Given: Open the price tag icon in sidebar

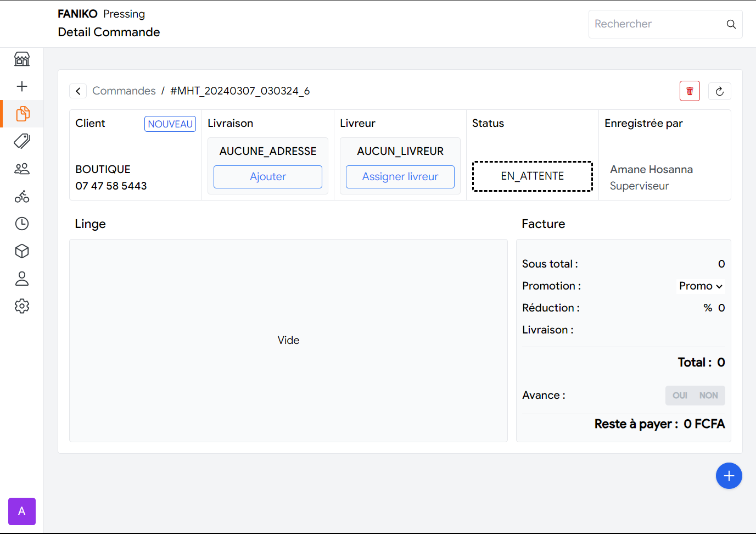Looking at the screenshot, I should pyautogui.click(x=22, y=141).
